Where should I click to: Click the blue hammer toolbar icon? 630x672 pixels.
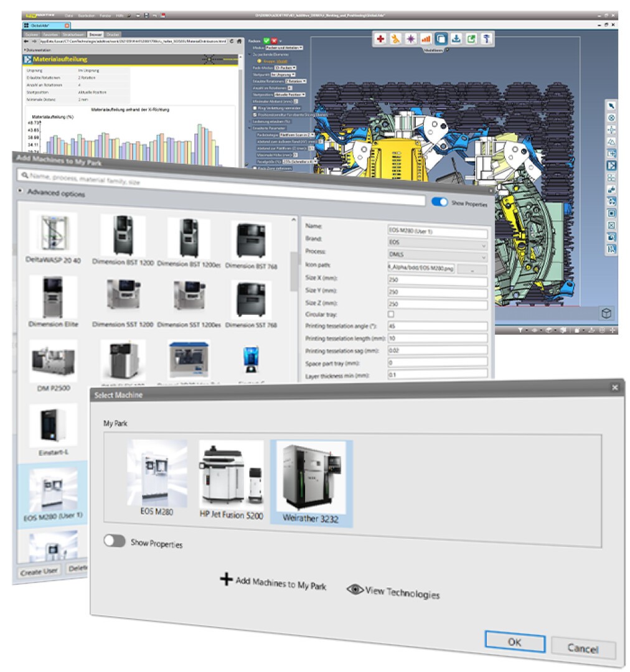point(486,39)
